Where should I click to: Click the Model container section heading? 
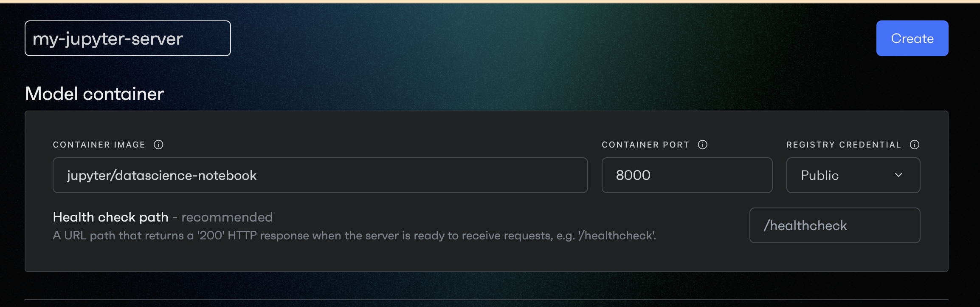(x=94, y=94)
